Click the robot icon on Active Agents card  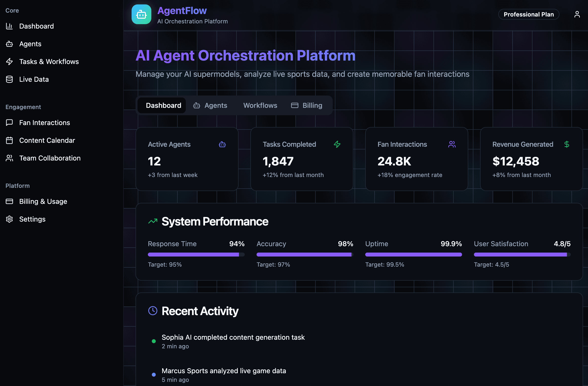[x=222, y=144]
